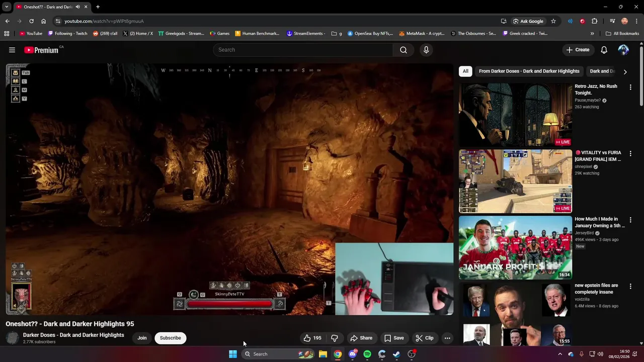
Task: Open Retro Jazz live stream thumbnail
Action: [515, 115]
